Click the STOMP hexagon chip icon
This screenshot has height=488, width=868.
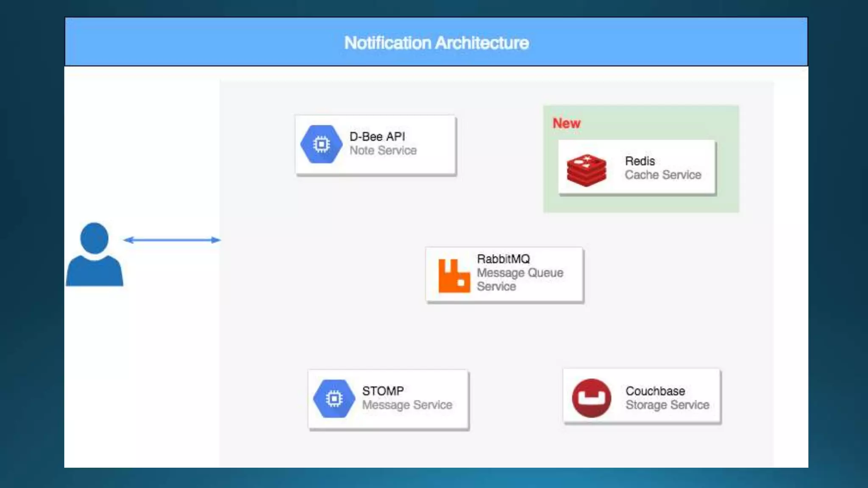pos(334,399)
